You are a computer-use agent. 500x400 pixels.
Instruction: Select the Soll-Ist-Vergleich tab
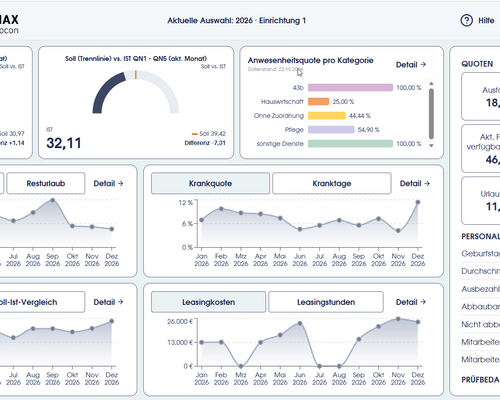click(42, 302)
